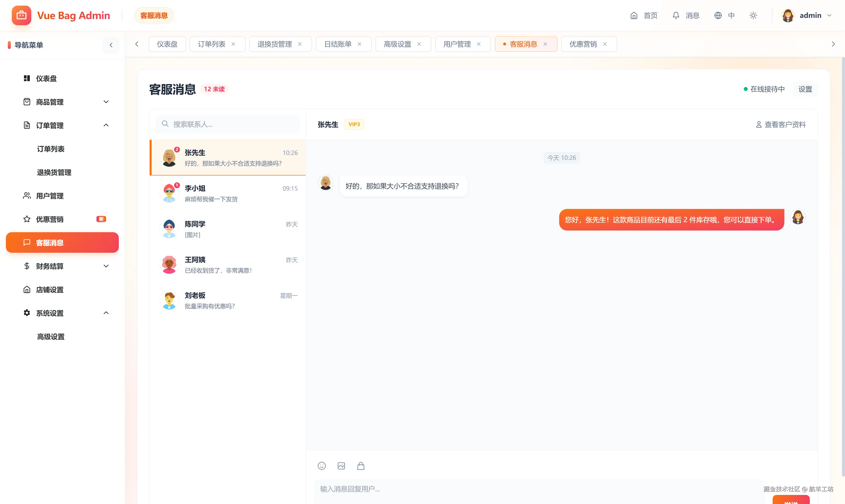Viewport: 845px width, 504px height.
Task: Collapse the navigation sidebar
Action: tap(111, 45)
